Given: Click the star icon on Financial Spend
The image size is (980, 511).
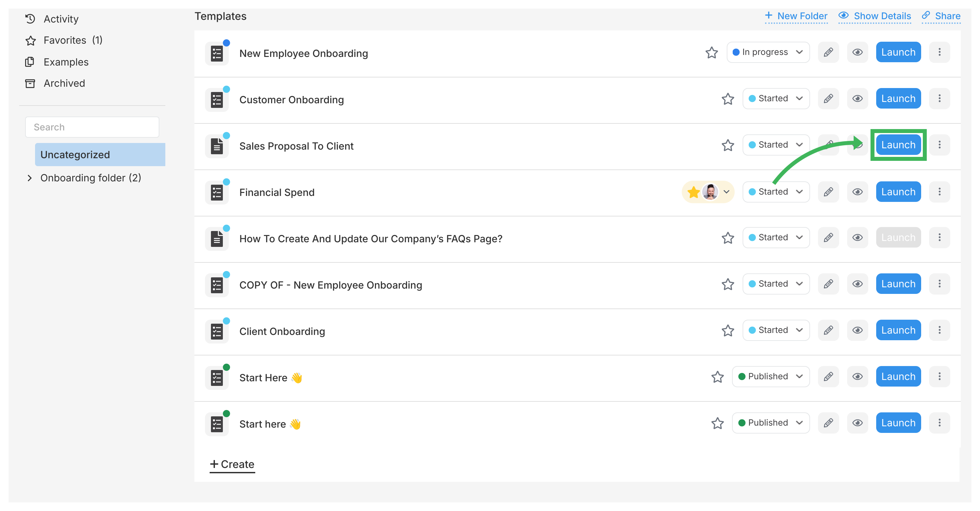Looking at the screenshot, I should point(694,192).
